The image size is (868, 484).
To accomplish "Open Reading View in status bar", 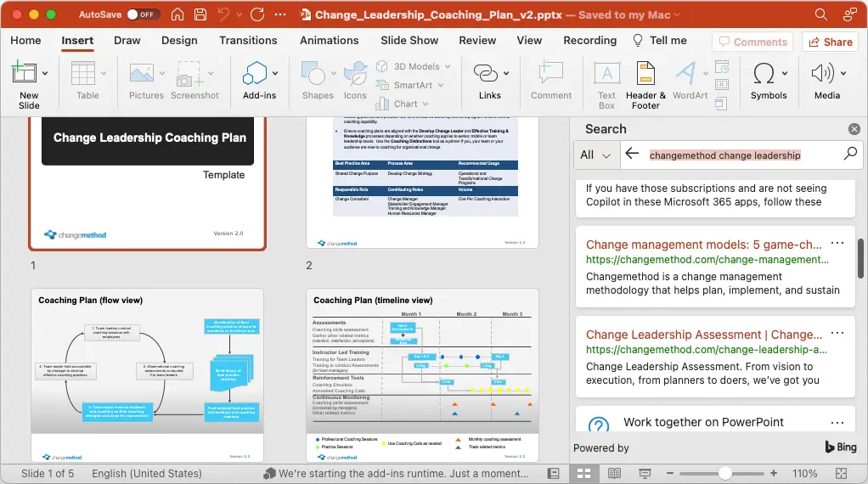I will (x=614, y=474).
